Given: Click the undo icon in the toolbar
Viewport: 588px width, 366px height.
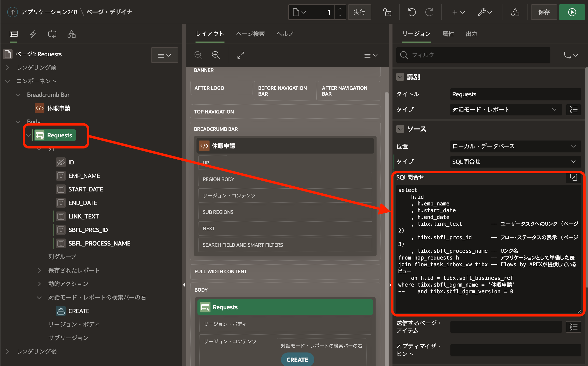Looking at the screenshot, I should (x=412, y=12).
